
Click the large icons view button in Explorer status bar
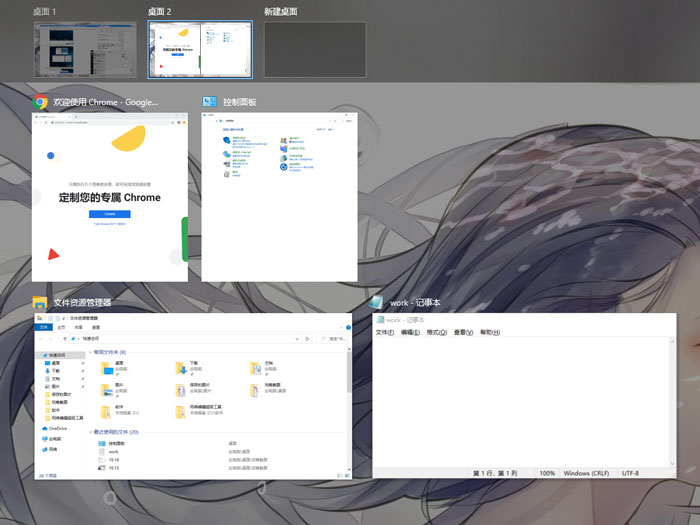(348, 475)
